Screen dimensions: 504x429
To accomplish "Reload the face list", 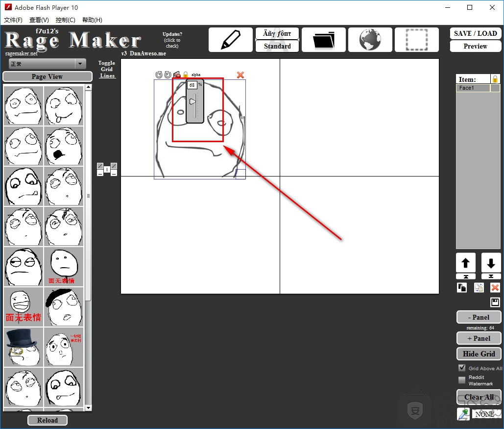I will click(x=47, y=420).
